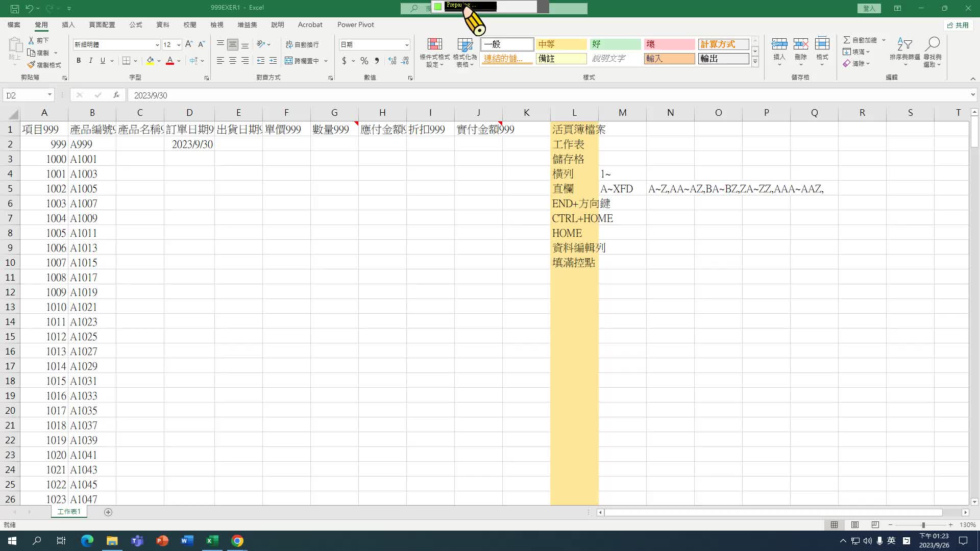
Task: Toggle align left
Action: pyautogui.click(x=220, y=61)
